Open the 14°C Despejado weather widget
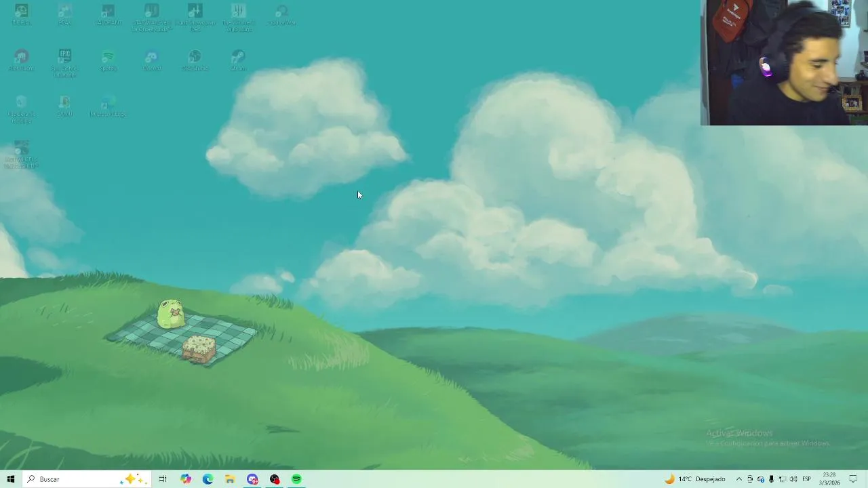Image resolution: width=868 pixels, height=488 pixels. tap(695, 479)
